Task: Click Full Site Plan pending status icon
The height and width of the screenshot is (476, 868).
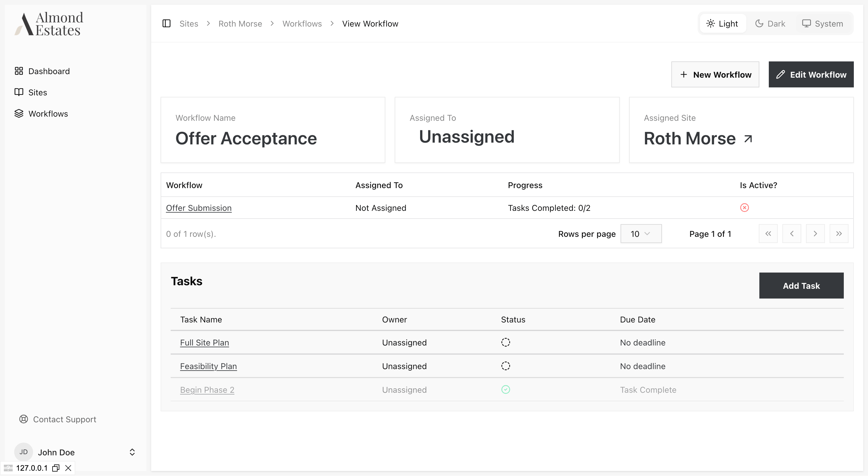Action: pos(505,342)
